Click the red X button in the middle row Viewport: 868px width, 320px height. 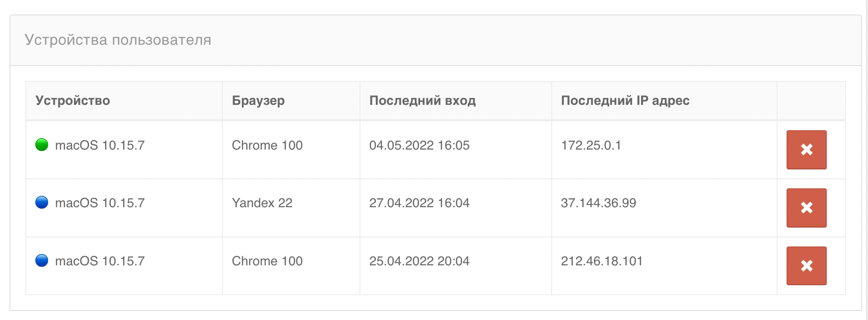point(805,207)
